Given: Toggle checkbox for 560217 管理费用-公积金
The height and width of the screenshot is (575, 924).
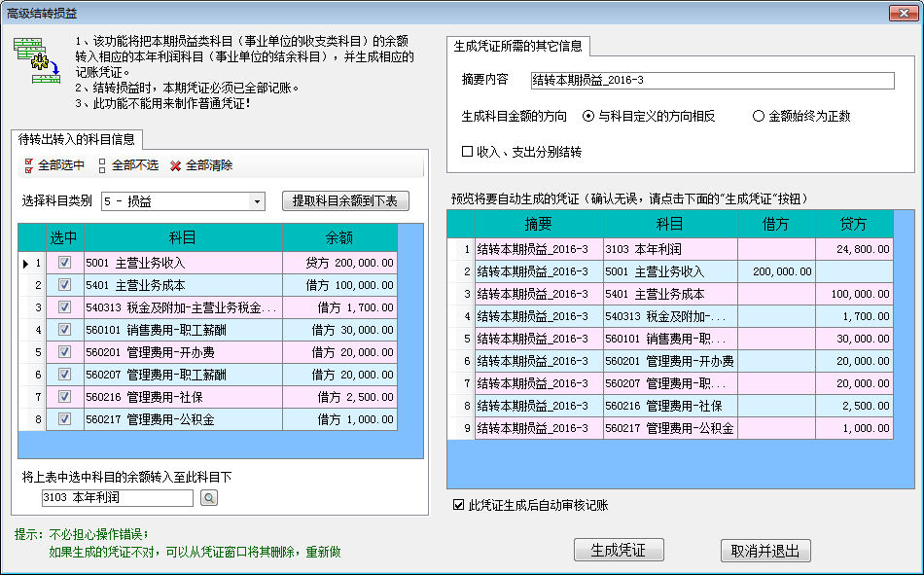Looking at the screenshot, I should [65, 419].
